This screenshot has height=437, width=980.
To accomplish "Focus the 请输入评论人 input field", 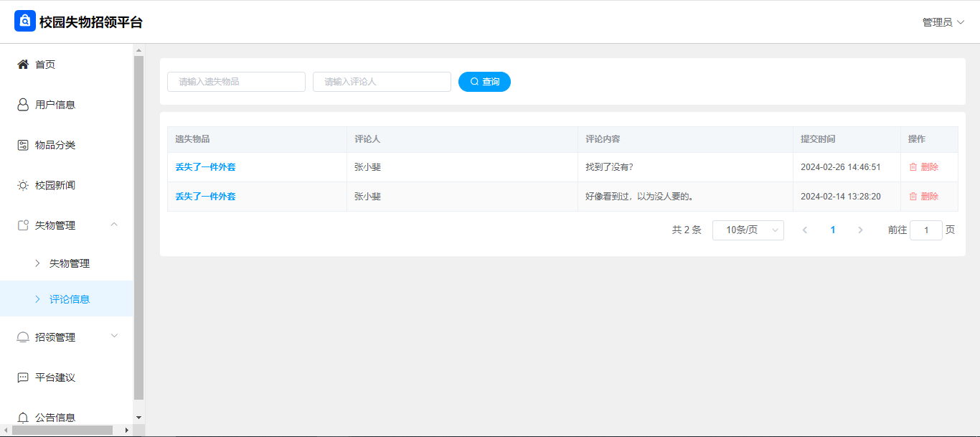I will click(382, 82).
